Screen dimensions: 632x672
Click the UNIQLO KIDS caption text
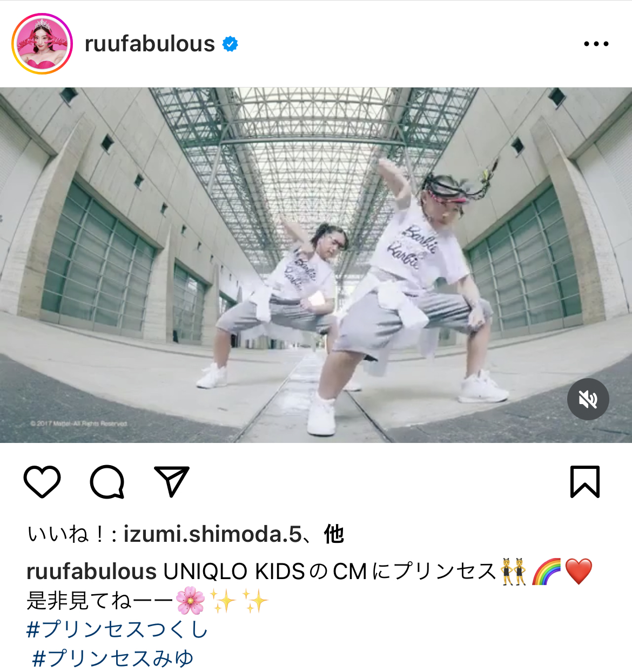[x=234, y=572]
